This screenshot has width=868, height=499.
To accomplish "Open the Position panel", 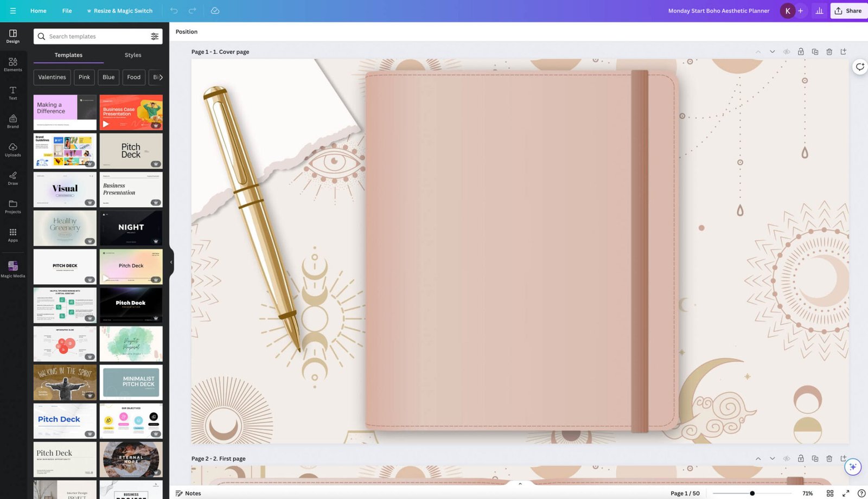I will click(187, 32).
